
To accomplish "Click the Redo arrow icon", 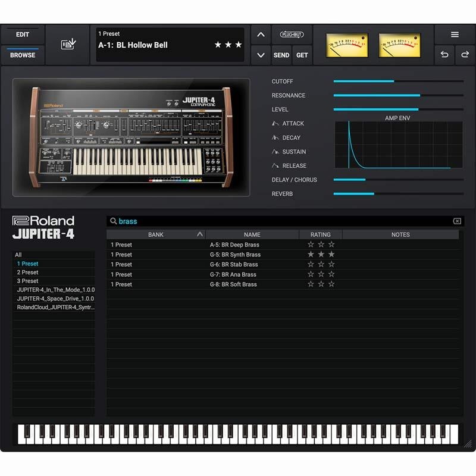I will pyautogui.click(x=464, y=55).
